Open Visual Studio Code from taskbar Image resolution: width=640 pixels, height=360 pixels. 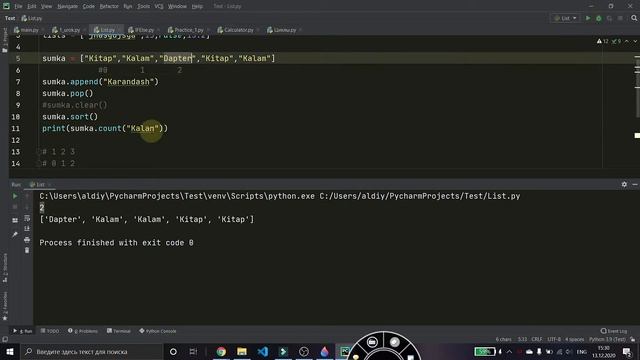pos(262,351)
